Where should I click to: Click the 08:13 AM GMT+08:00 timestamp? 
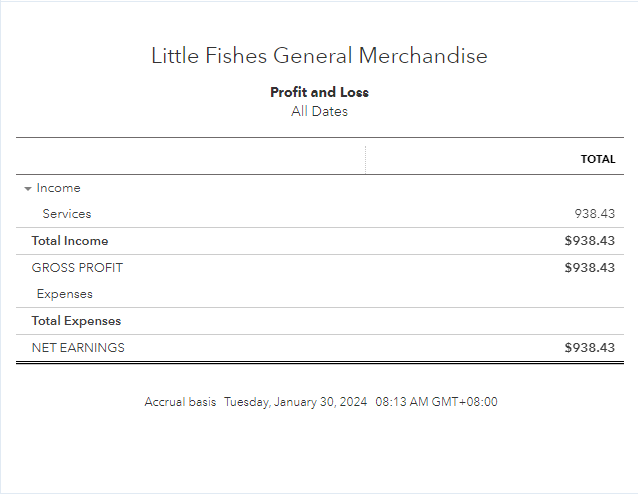[436, 402]
